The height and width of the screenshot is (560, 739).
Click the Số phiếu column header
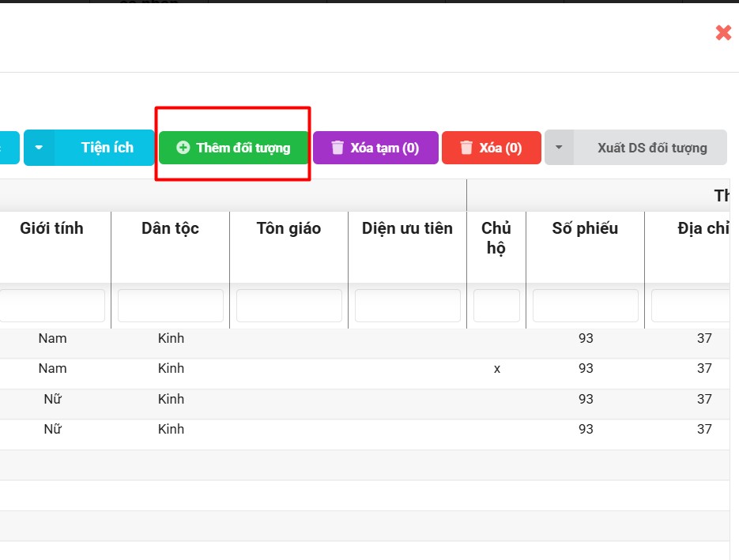click(x=585, y=228)
